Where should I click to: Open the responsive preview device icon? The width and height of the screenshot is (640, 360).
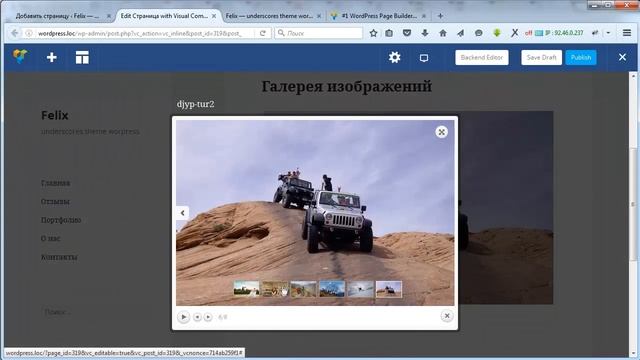(424, 58)
